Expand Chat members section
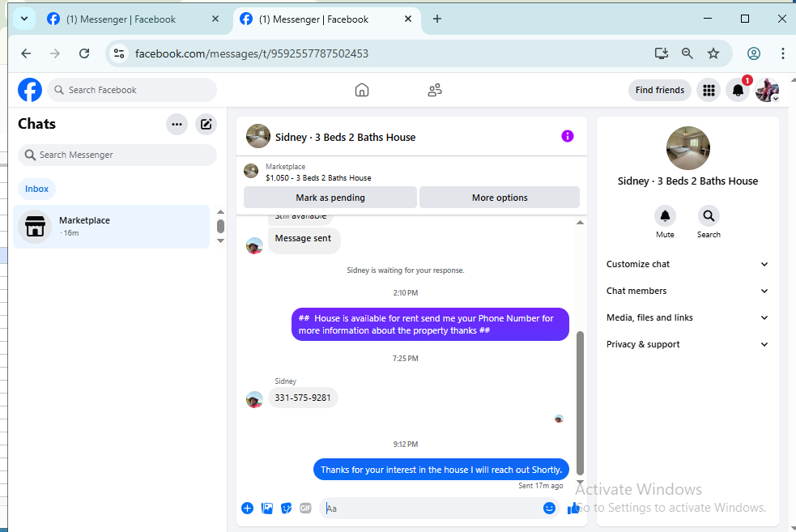 [687, 291]
